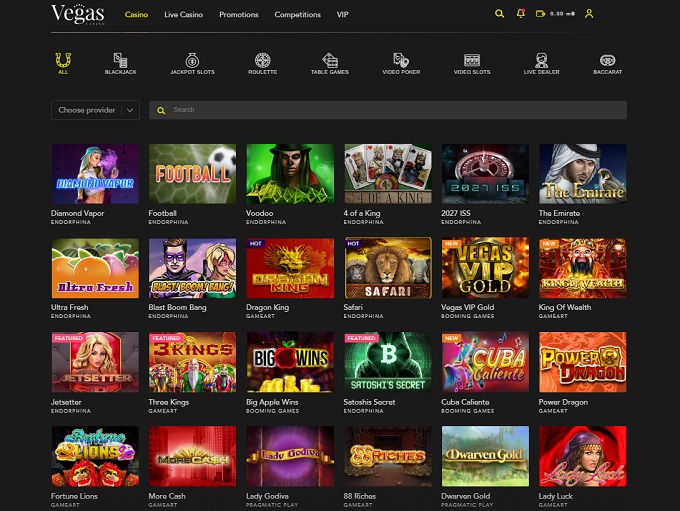Viewport: 680px width, 511px height.
Task: Open Vegas VIP Gold game thumbnail
Action: tap(485, 268)
